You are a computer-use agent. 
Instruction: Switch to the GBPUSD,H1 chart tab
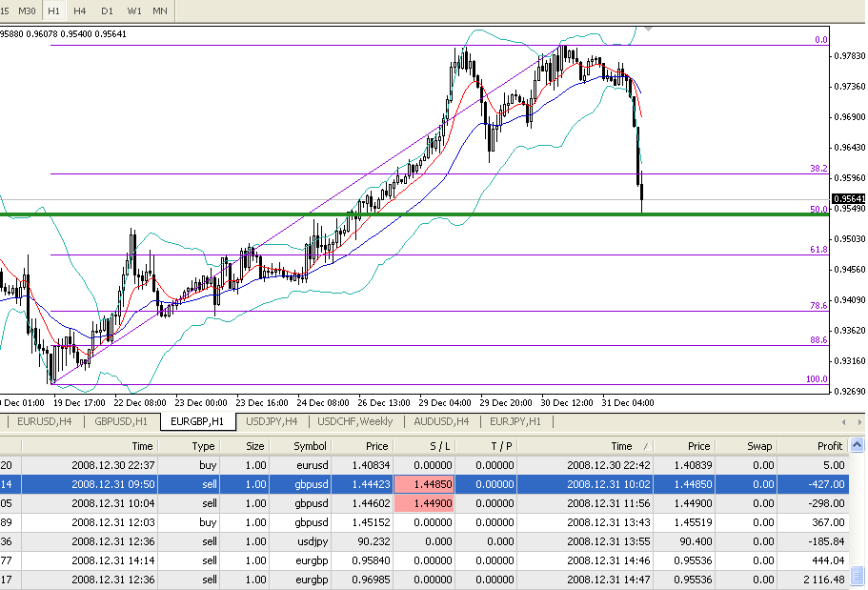(120, 421)
